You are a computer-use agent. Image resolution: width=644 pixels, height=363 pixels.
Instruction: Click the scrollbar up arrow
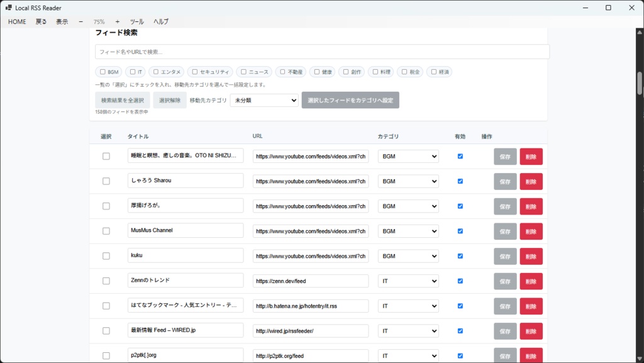[x=640, y=31]
